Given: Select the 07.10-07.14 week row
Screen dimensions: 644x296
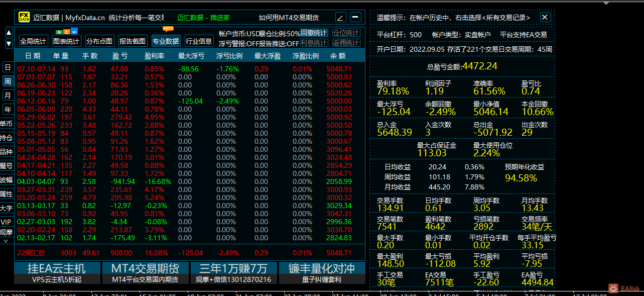Looking at the screenshot, I should (x=185, y=69).
